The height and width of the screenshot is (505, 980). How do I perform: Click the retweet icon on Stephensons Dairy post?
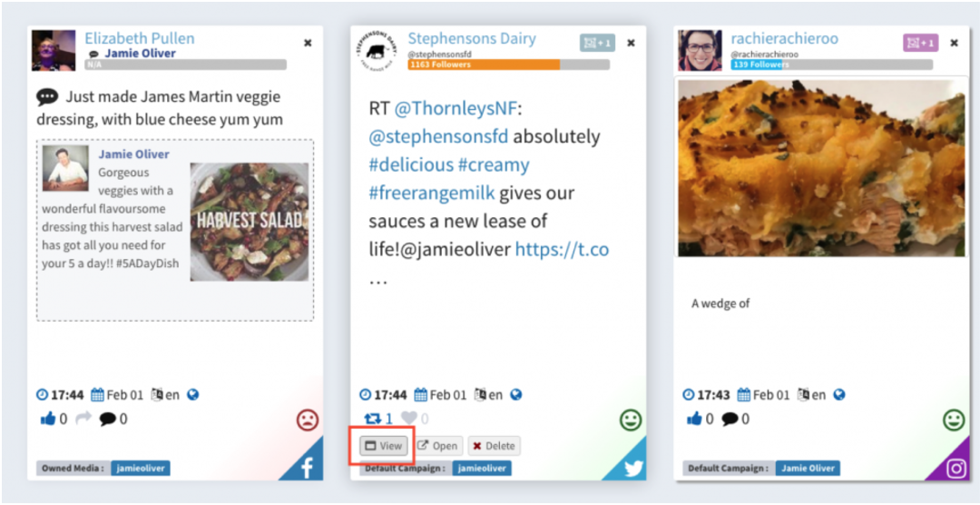coord(371,419)
